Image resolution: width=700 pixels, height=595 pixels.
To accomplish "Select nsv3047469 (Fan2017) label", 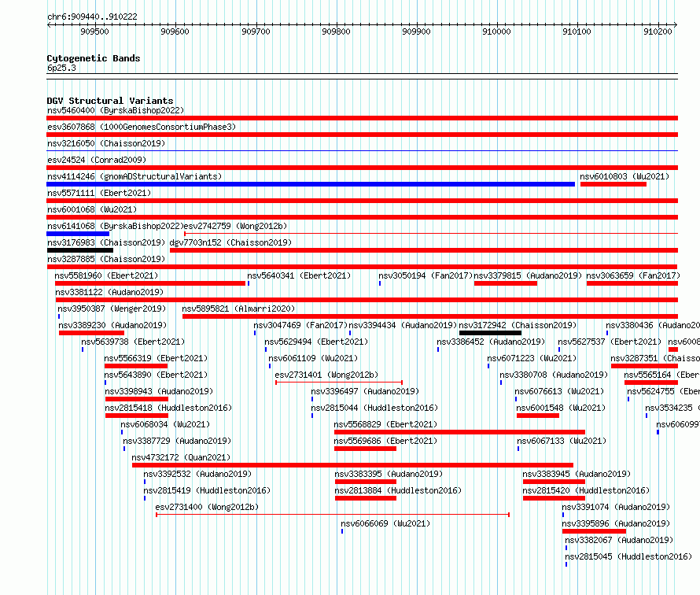I will click(x=300, y=325).
